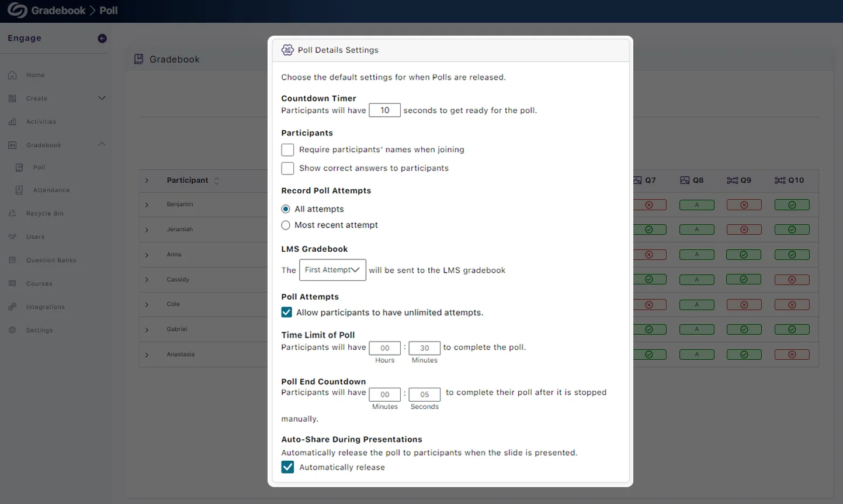Screen dimensions: 843x504
Task: Enable Show correct answers to participants
Action: click(287, 168)
